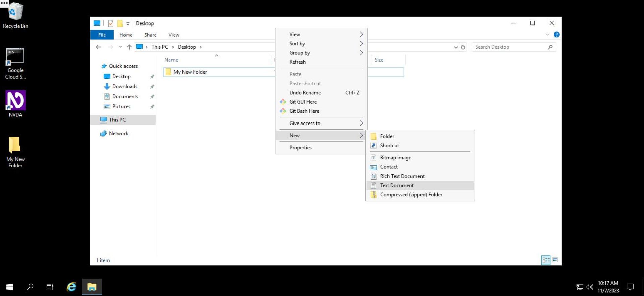The height and width of the screenshot is (296, 644).
Task: Open the Action Center notifications icon
Action: 630,287
